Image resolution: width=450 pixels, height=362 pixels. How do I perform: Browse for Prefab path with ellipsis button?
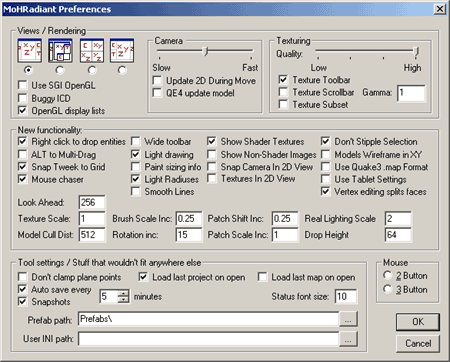(x=348, y=319)
